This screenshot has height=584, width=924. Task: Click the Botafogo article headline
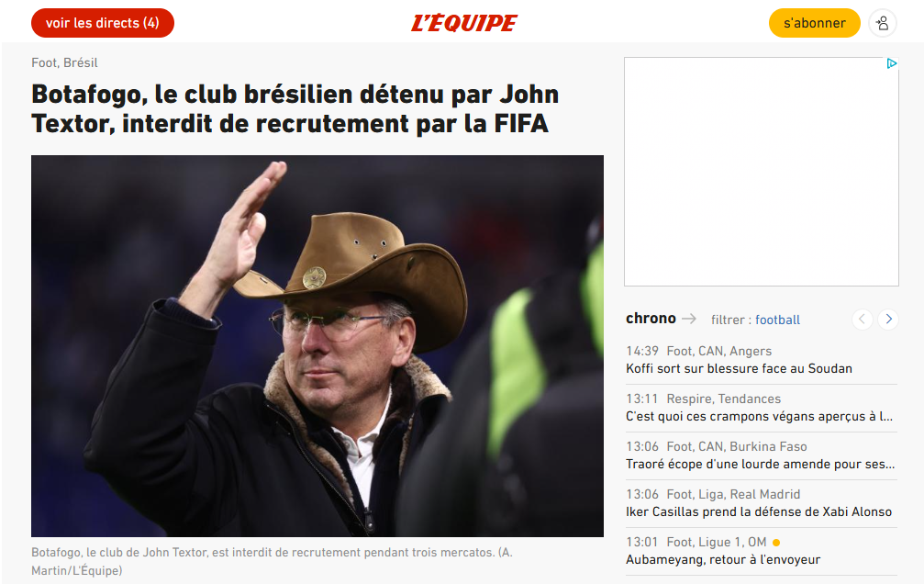click(295, 109)
